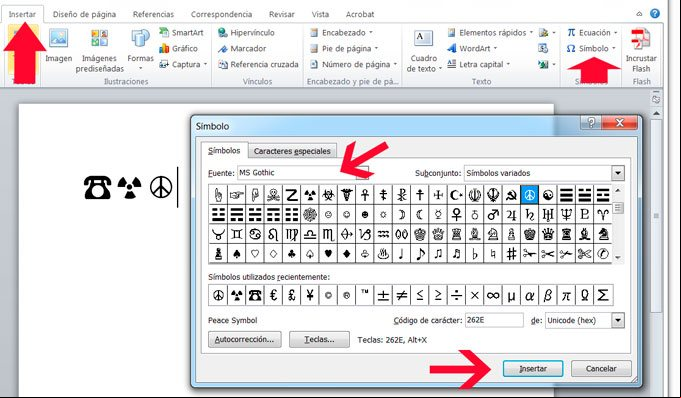681x398 pixels.
Task: Select the sharp music sign symbol
Action: click(x=511, y=254)
